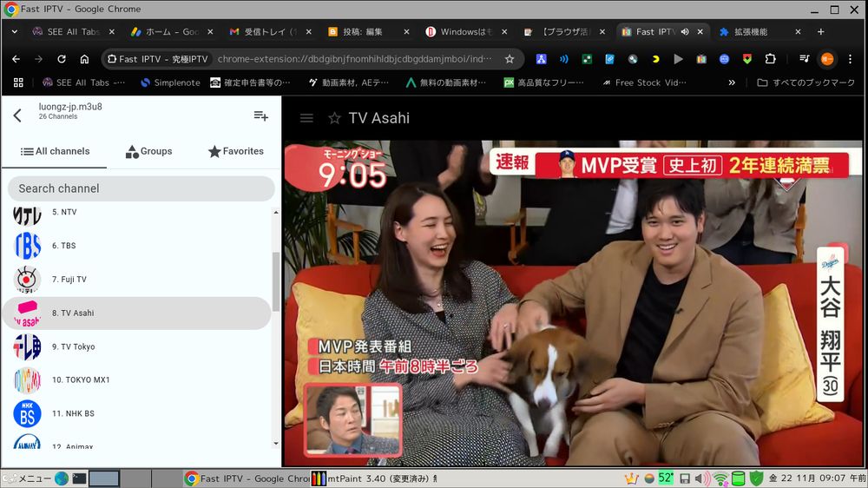Screen dimensions: 868x488
Task: Switch to SEE All Tabs browser tab
Action: [x=73, y=31]
